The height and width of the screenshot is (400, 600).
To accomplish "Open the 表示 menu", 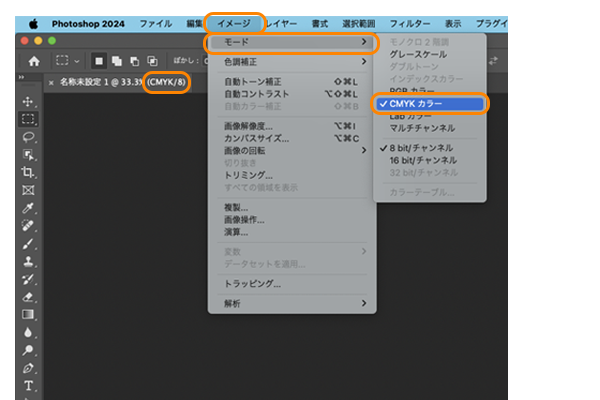I will click(453, 24).
